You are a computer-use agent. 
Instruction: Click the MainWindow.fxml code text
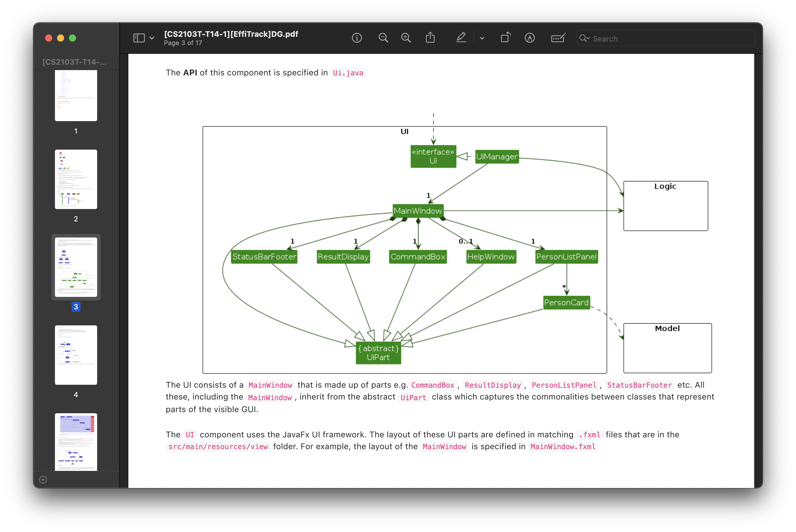[x=563, y=447]
